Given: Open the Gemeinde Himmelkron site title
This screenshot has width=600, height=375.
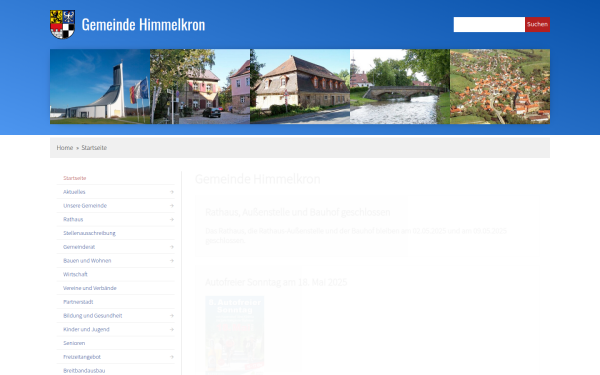Looking at the screenshot, I should click(143, 24).
